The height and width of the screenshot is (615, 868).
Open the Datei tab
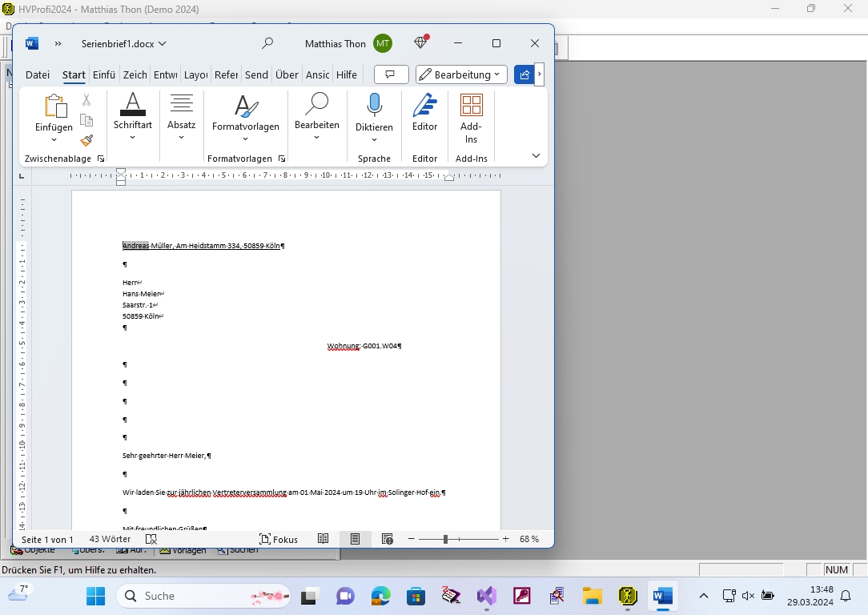pos(38,74)
